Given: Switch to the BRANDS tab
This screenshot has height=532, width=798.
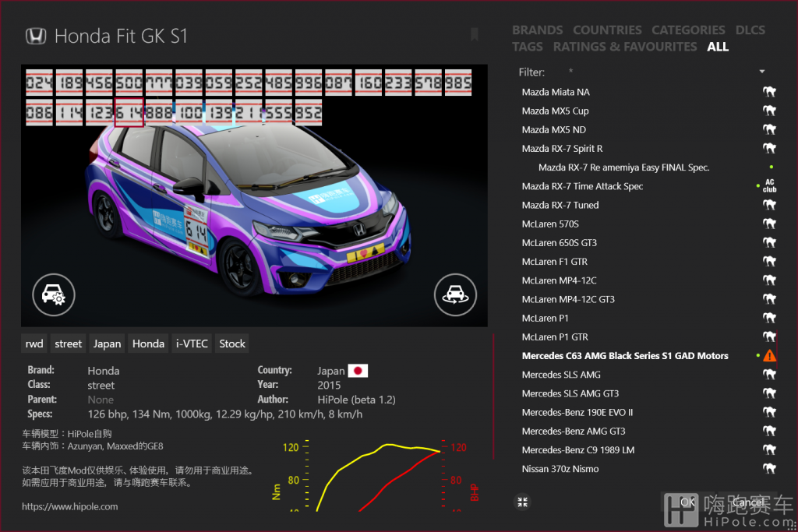Looking at the screenshot, I should coord(538,30).
